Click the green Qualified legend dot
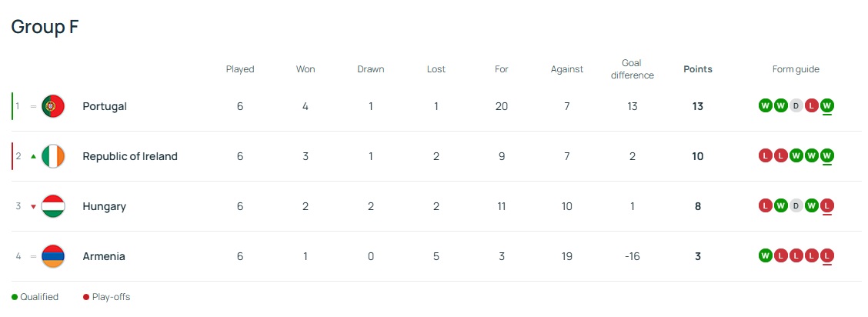Viewport: 868px width, 317px height. (x=15, y=297)
